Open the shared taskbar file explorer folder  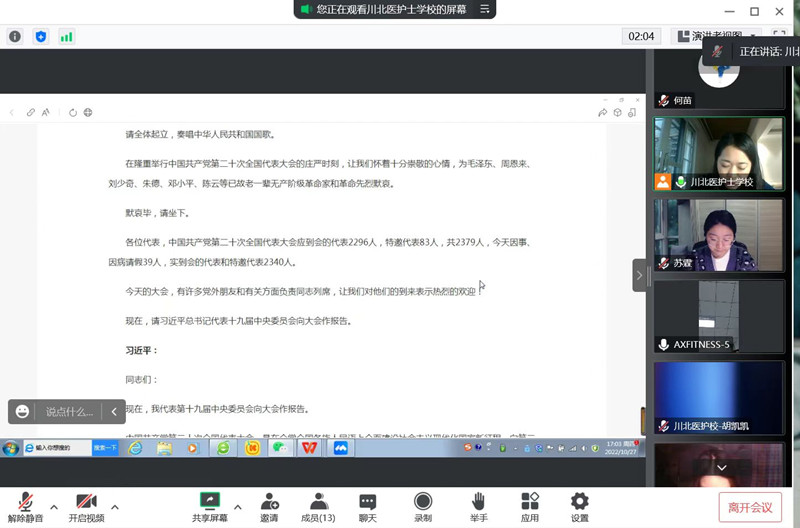164,448
